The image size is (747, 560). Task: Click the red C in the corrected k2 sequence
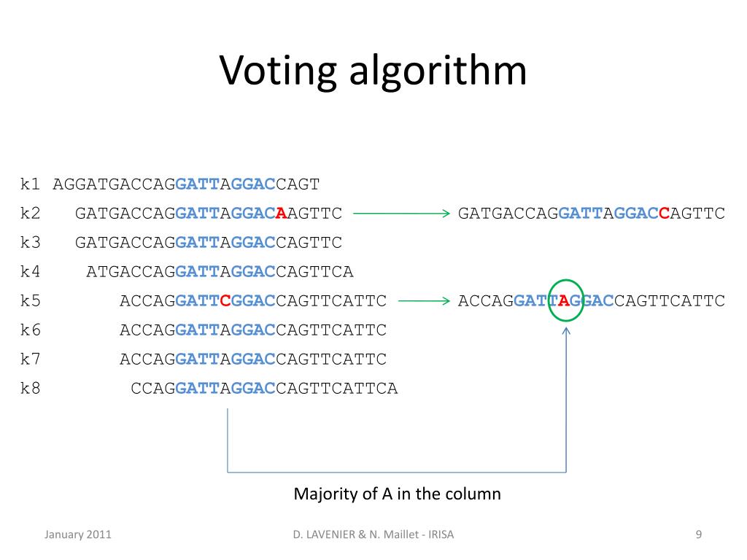[664, 214]
